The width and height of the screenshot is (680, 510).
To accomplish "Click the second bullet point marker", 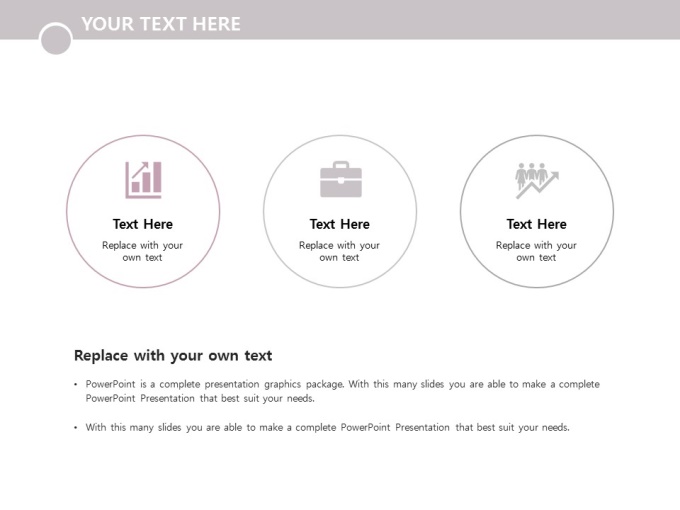I will (76, 428).
